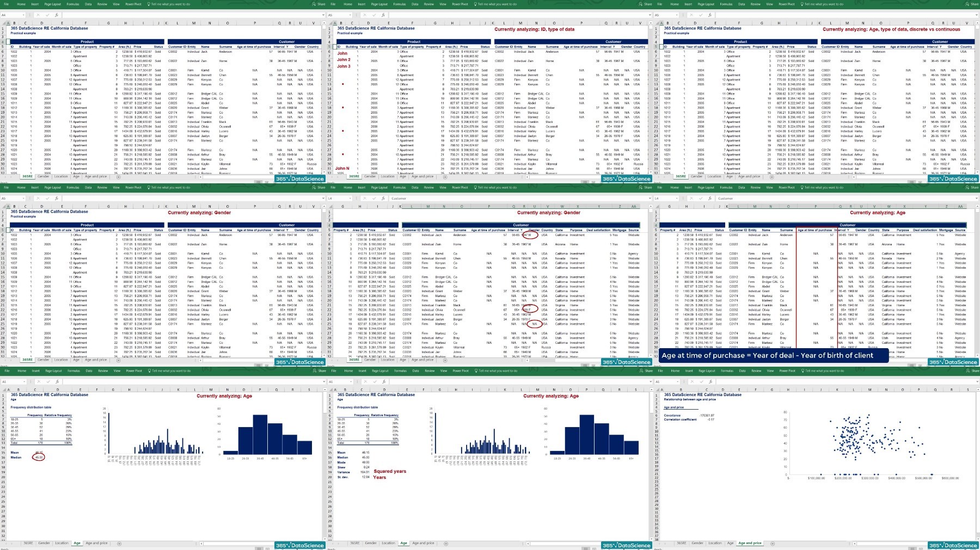Open Name Box dropdown in ID analysis panel
The height and width of the screenshot is (550, 980).
(x=350, y=15)
